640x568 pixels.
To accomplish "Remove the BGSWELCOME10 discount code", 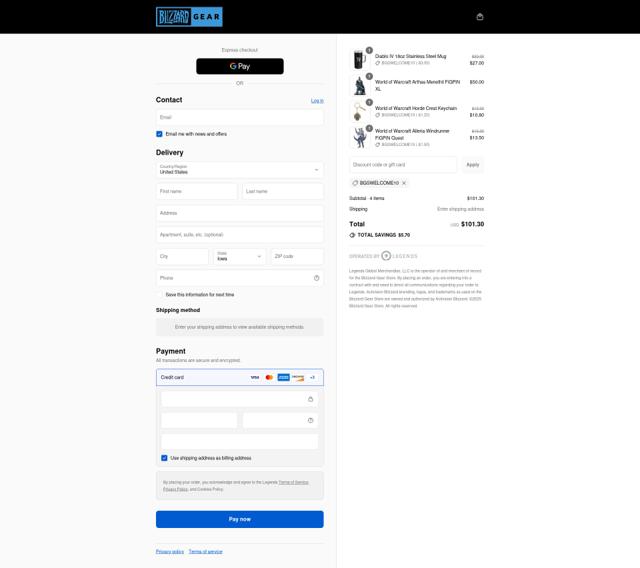I will click(404, 183).
